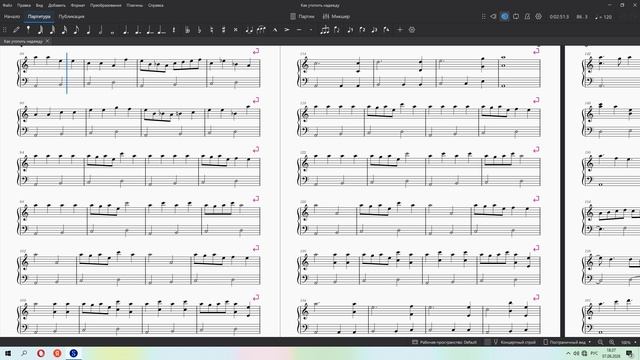Close the open score document tab

47,41
